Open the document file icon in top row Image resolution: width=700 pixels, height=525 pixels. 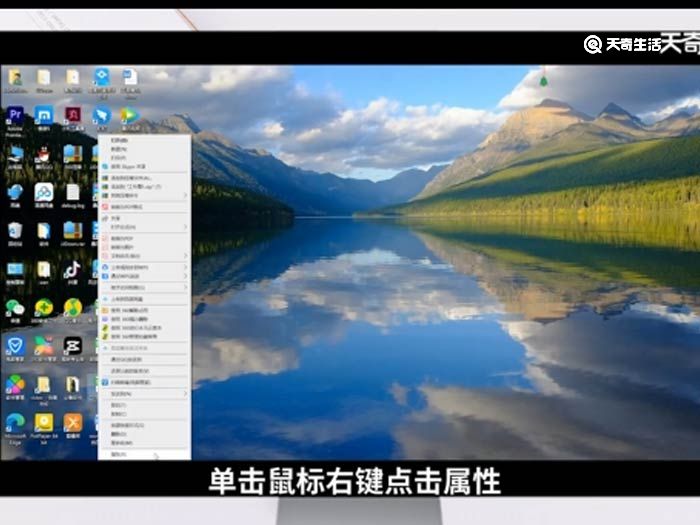(130, 78)
